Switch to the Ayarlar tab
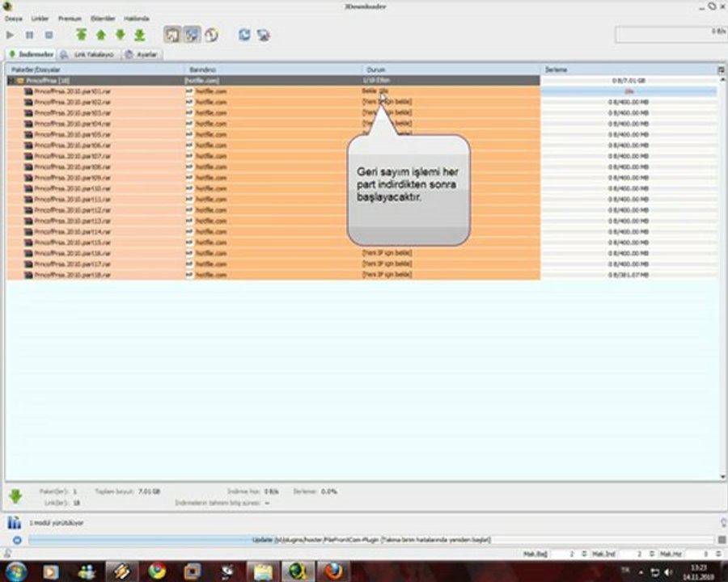 (142, 54)
